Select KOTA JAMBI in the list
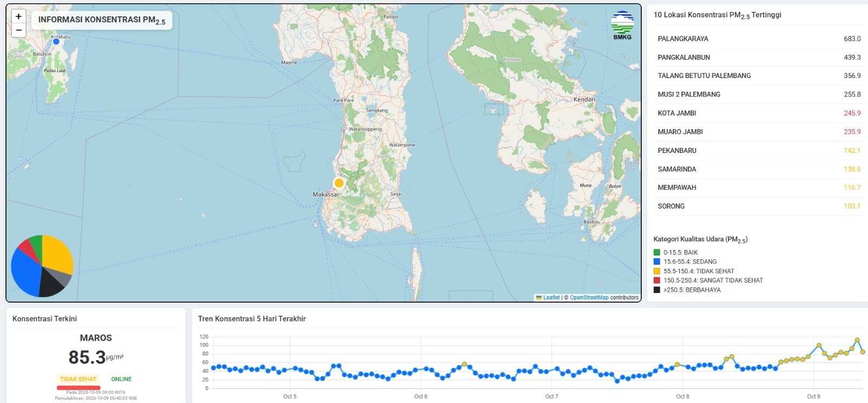Screen dimensions: 868x403 pyautogui.click(x=759, y=113)
